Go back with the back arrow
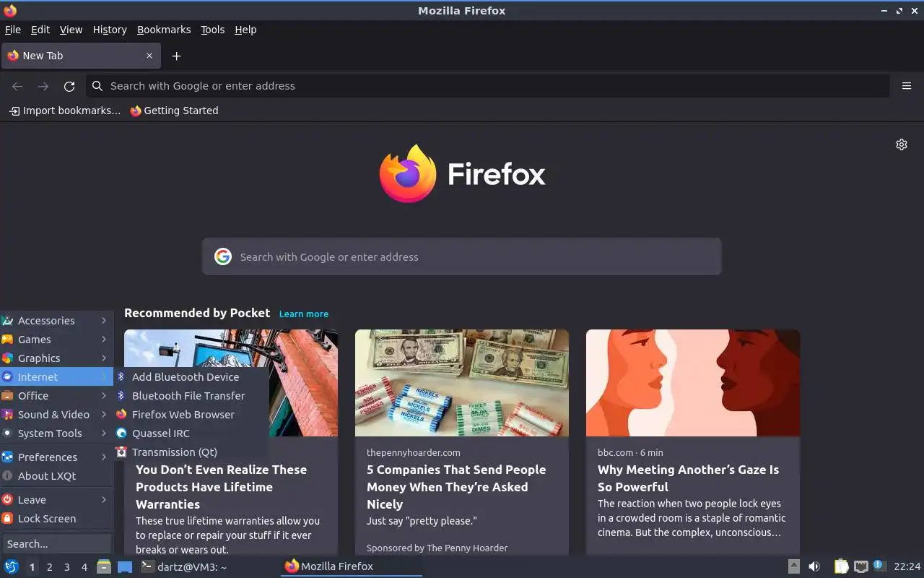 pos(17,86)
